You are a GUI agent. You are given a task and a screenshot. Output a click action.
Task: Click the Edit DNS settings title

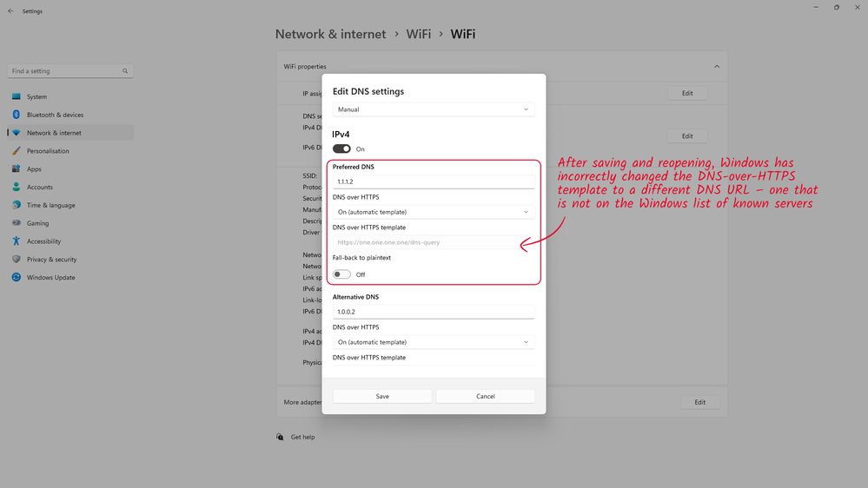[x=368, y=91]
